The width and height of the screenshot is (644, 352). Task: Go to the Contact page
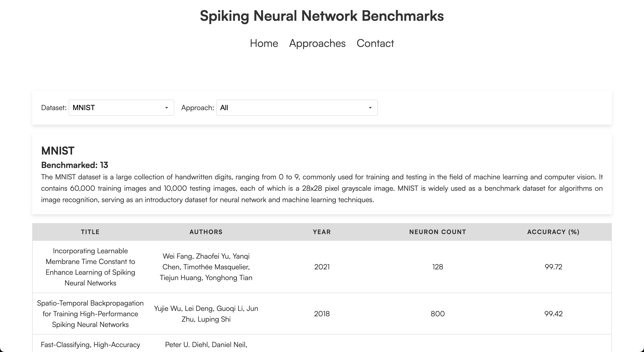click(375, 43)
